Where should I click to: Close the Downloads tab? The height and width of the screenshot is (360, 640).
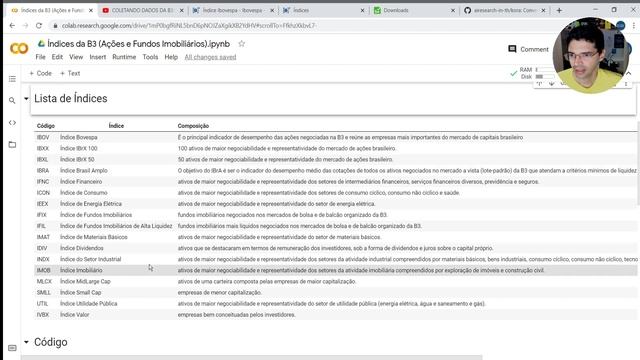tap(453, 10)
